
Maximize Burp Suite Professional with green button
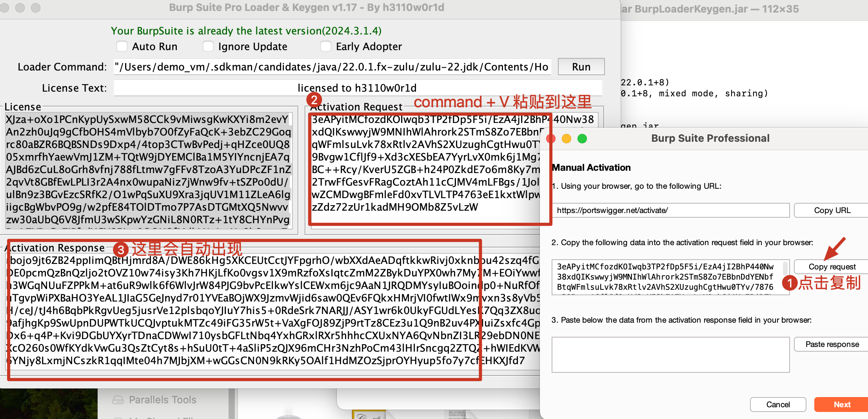[x=582, y=139]
